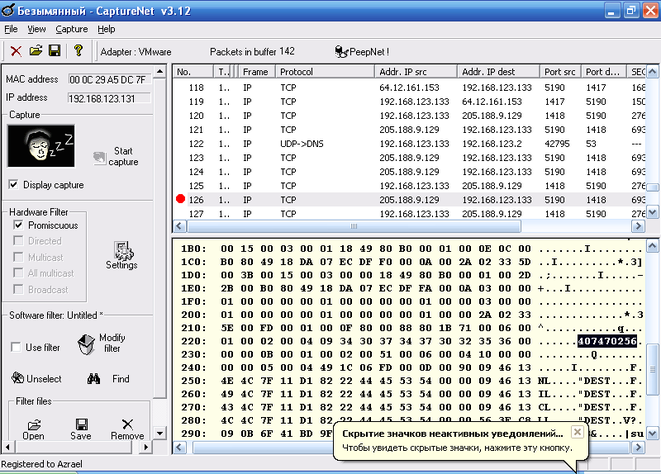The height and width of the screenshot is (474, 661).
Task: Open a capture file via toolbar folder icon
Action: (x=36, y=51)
